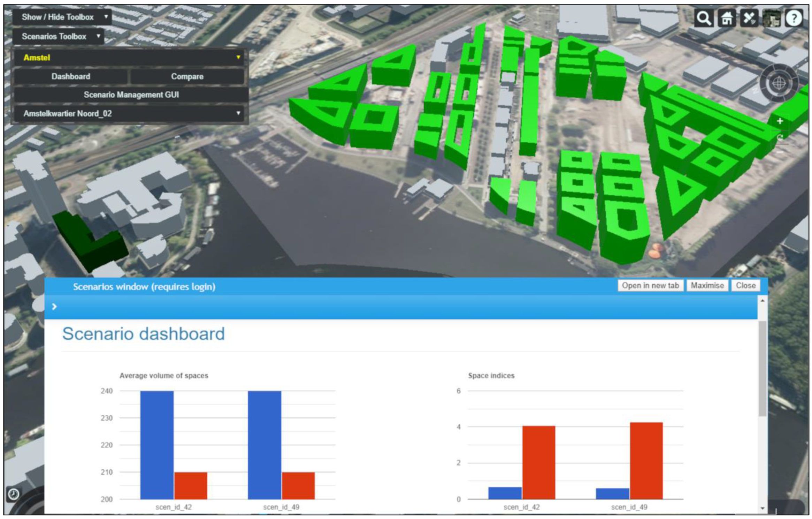Switch to the Compare tab
The width and height of the screenshot is (812, 519).
187,76
